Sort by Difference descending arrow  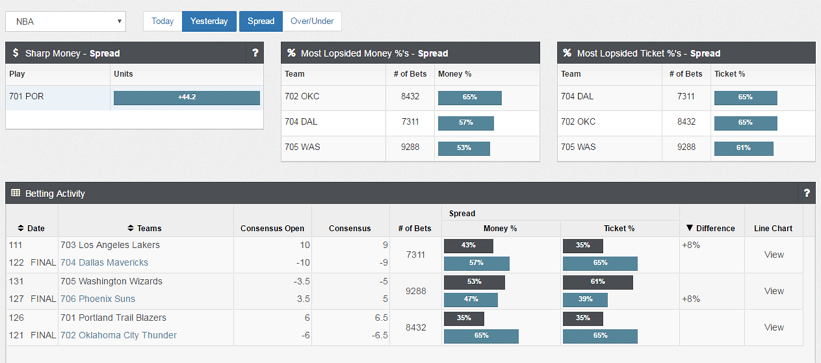tap(690, 228)
